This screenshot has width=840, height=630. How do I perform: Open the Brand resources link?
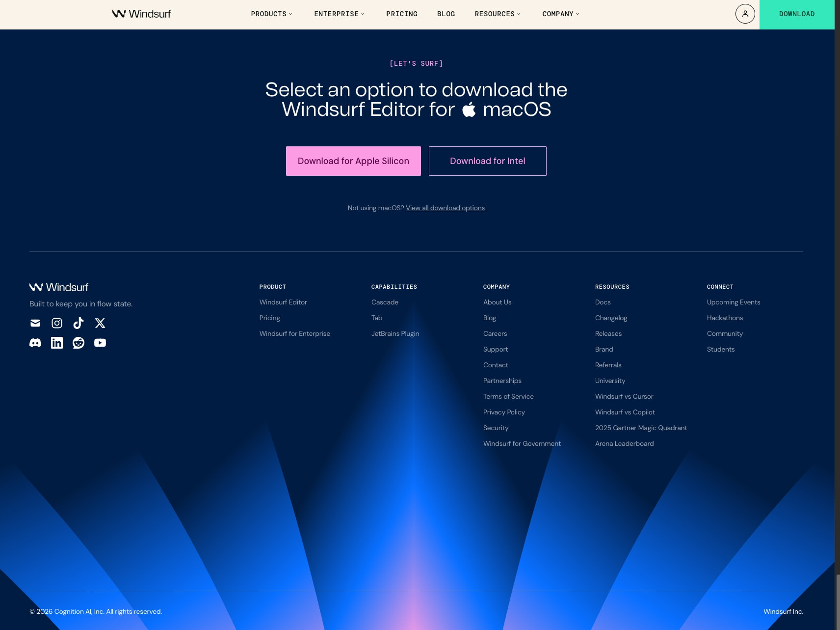(604, 349)
